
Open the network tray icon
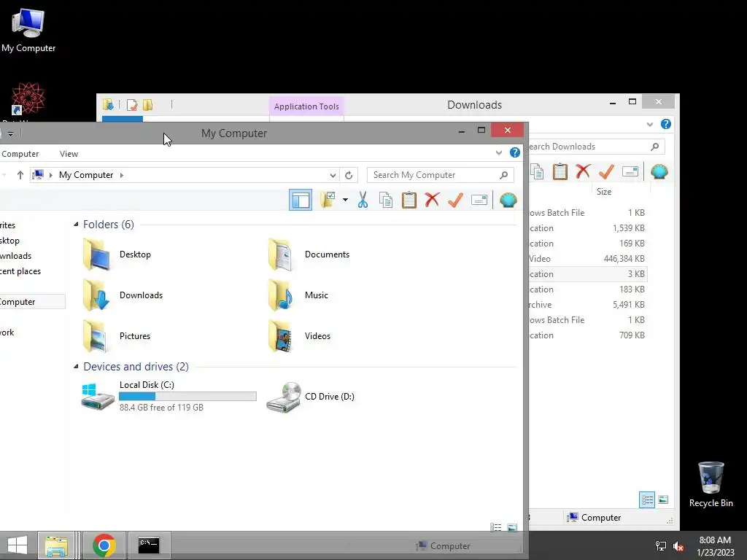(x=661, y=546)
